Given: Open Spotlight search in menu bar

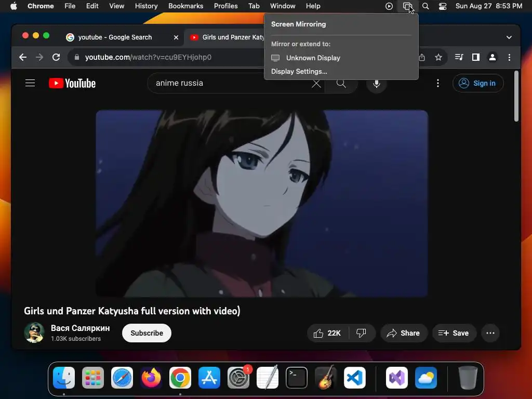Looking at the screenshot, I should coord(425,6).
